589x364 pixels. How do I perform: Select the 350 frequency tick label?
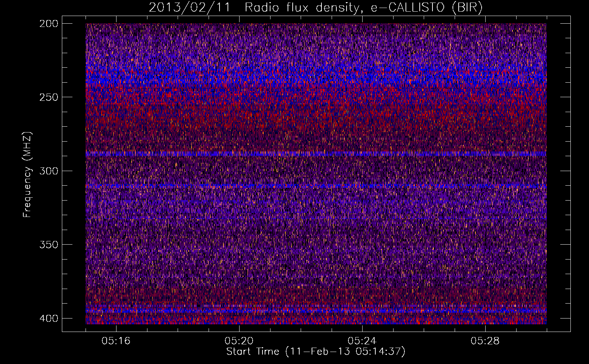tap(48, 245)
